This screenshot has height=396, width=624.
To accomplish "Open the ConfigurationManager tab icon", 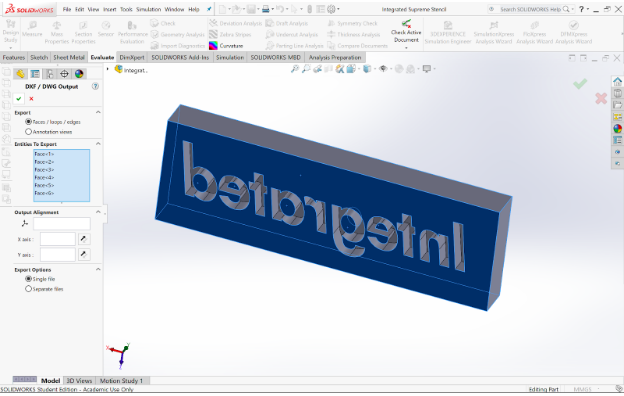I will pyautogui.click(x=49, y=74).
